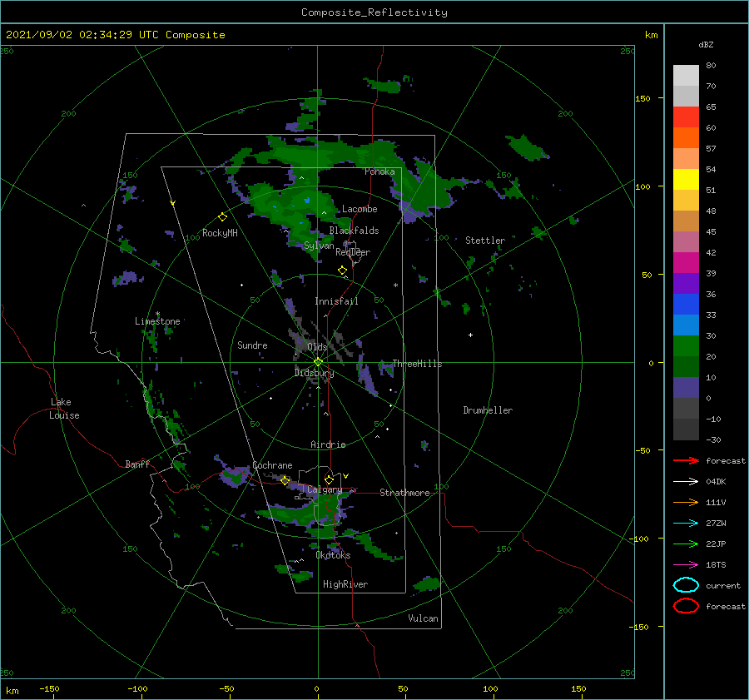Click the RedDeer city label
This screenshot has width=749, height=700.
[353, 252]
